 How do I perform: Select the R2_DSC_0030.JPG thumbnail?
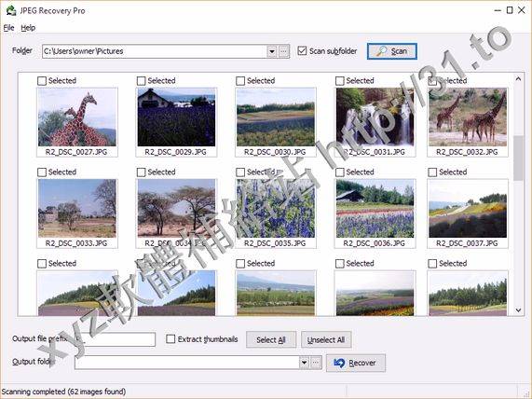click(x=276, y=117)
